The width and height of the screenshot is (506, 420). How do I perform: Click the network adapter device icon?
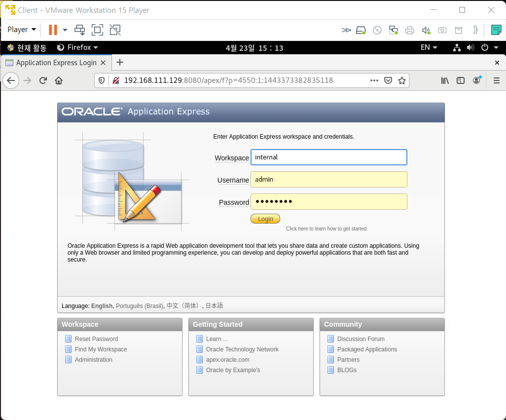click(x=393, y=30)
